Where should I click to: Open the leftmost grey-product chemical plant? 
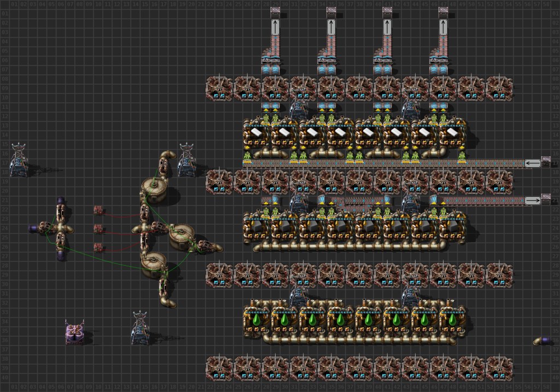click(x=256, y=228)
